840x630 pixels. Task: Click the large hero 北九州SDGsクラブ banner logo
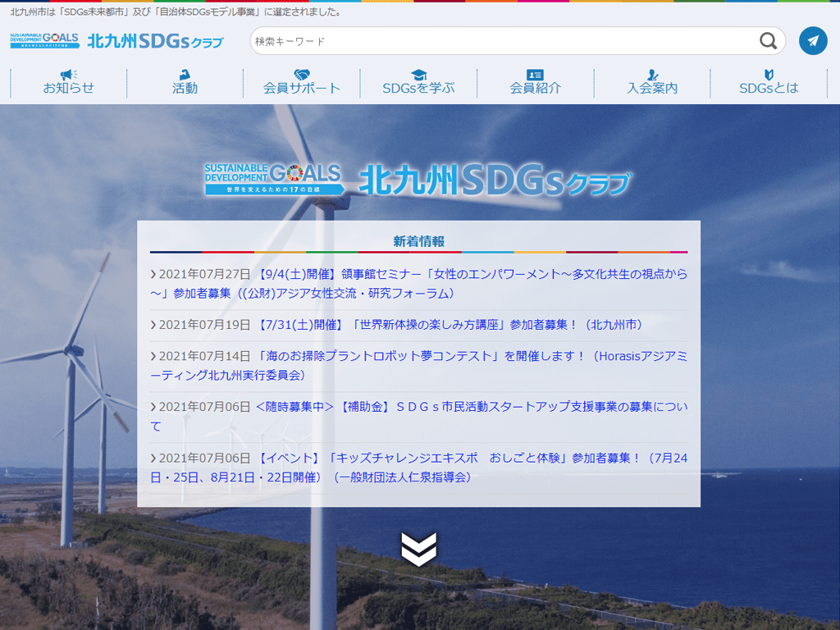pyautogui.click(x=418, y=180)
